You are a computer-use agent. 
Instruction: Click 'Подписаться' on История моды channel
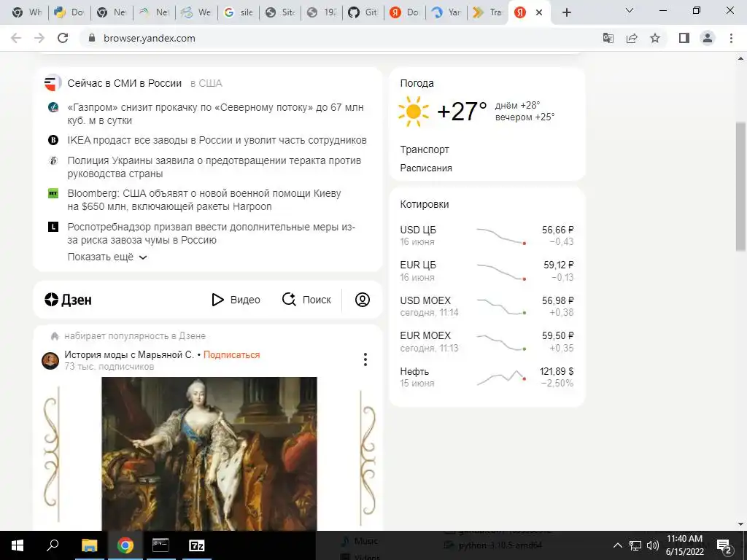pos(231,355)
